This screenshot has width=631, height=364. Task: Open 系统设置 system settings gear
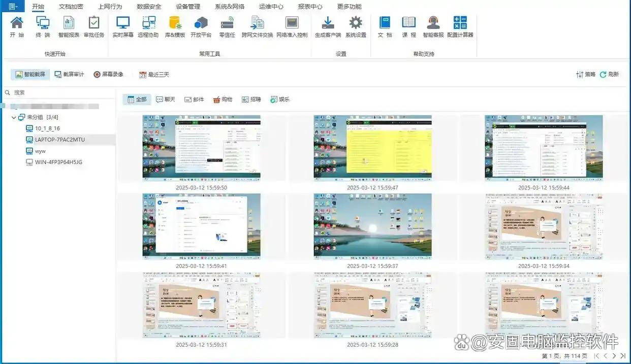pyautogui.click(x=356, y=27)
